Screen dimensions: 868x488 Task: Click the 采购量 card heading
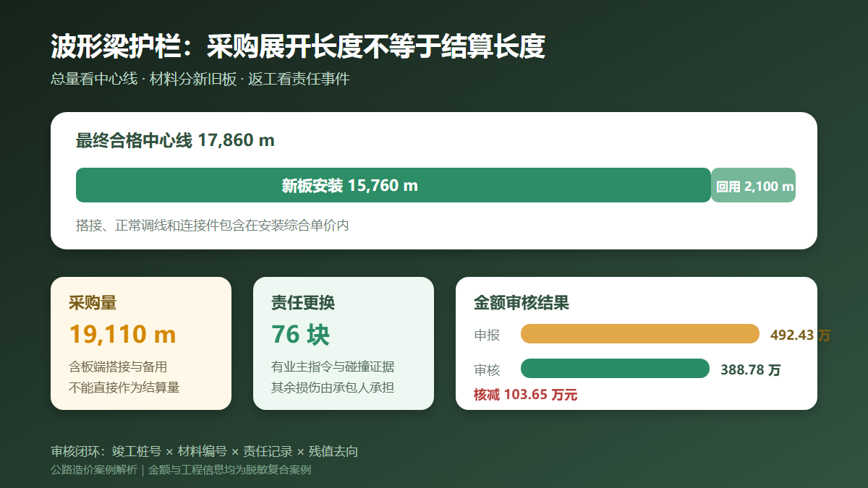(x=93, y=303)
